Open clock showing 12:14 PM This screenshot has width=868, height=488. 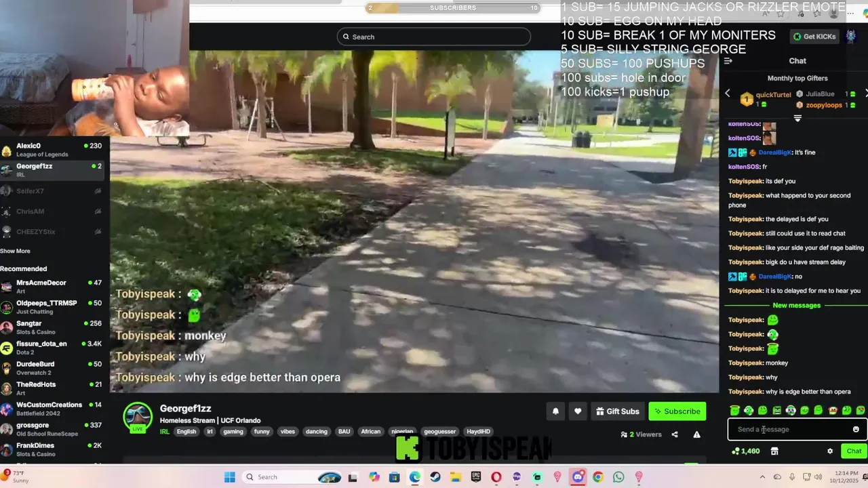pos(844,477)
